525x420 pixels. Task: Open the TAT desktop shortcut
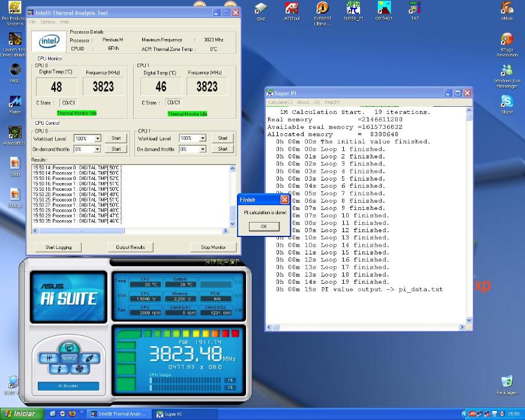(x=415, y=11)
